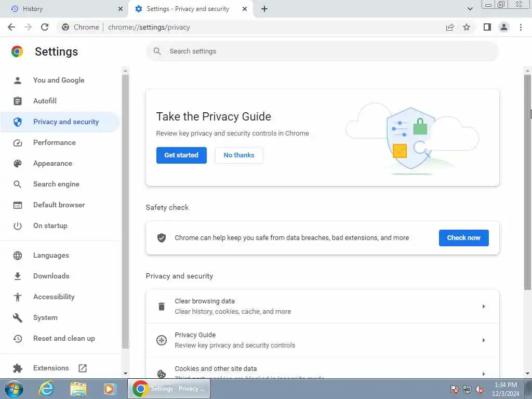Click the System wrench icon
The width and height of the screenshot is (532, 399).
18,318
